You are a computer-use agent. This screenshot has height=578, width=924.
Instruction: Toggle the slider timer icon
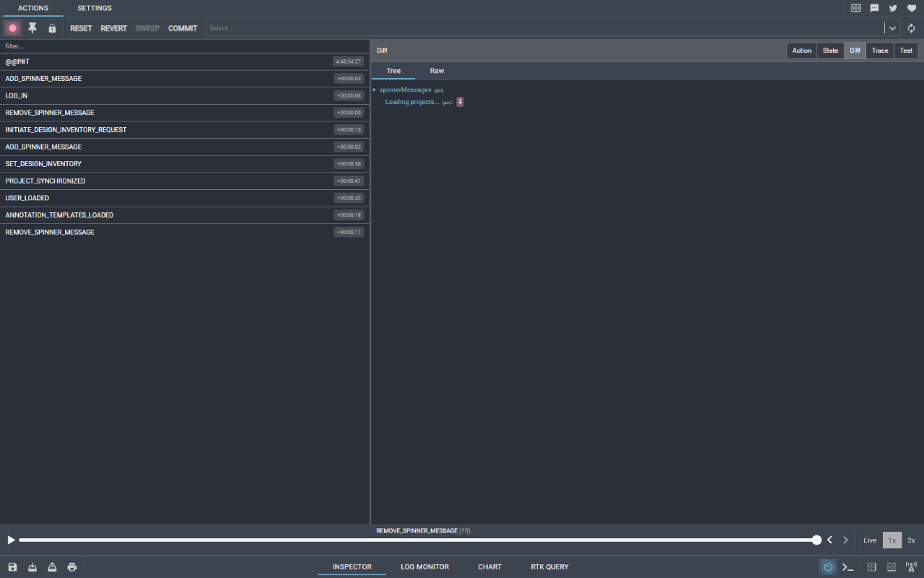pyautogui.click(x=828, y=567)
